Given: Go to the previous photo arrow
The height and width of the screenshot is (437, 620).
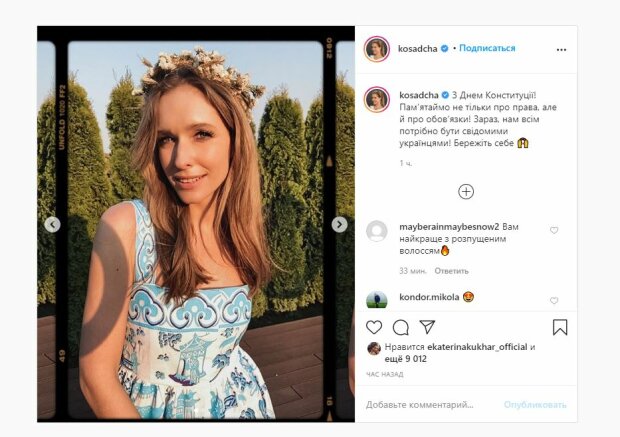Looking at the screenshot, I should pos(52,225).
